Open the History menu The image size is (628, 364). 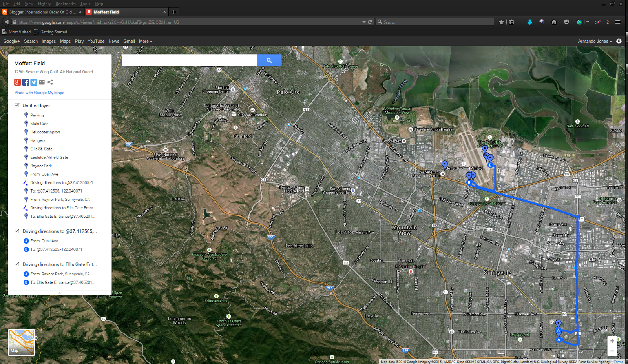pyautogui.click(x=44, y=4)
